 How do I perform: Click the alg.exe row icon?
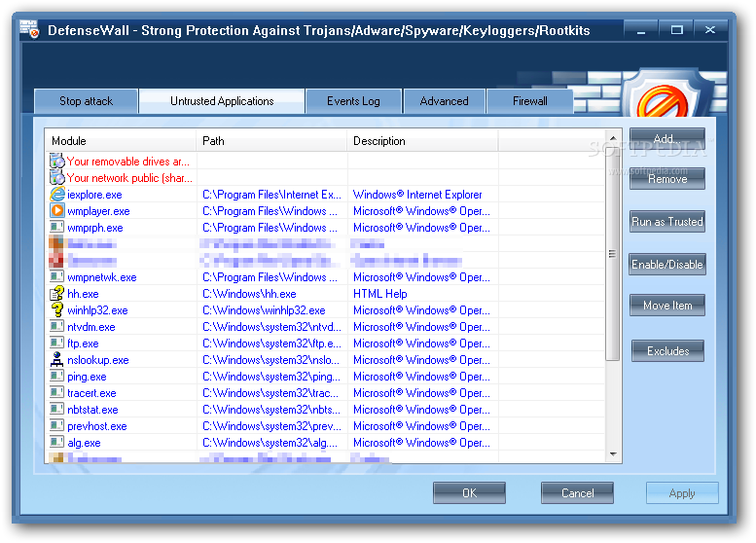(x=56, y=442)
